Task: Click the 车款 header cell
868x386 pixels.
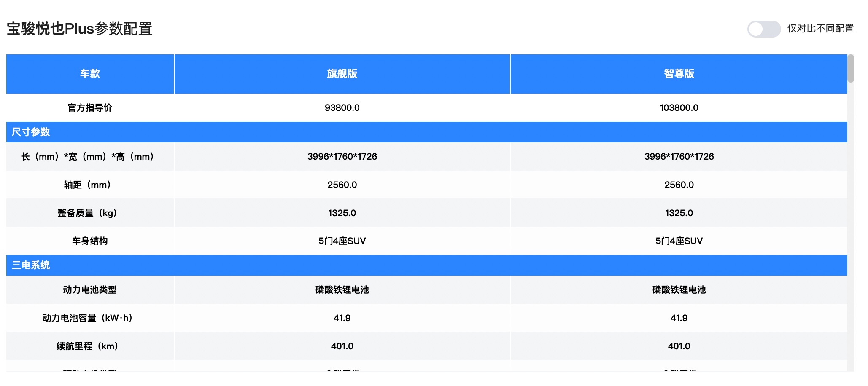Action: pyautogui.click(x=90, y=74)
